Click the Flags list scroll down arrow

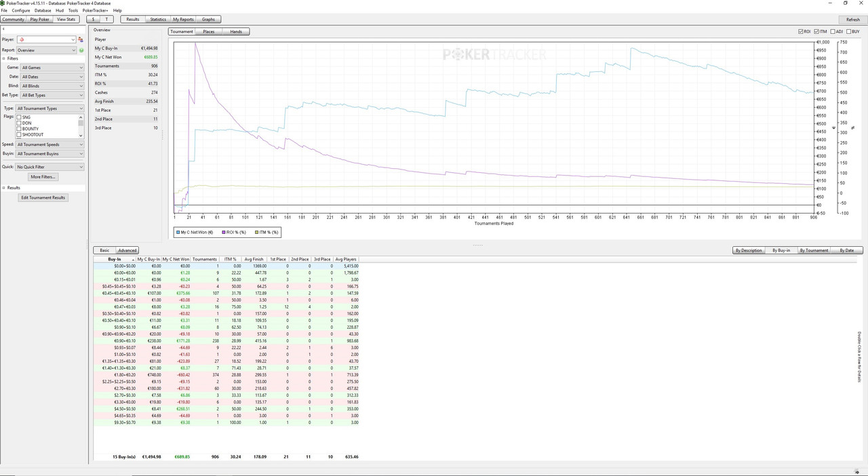coord(81,136)
